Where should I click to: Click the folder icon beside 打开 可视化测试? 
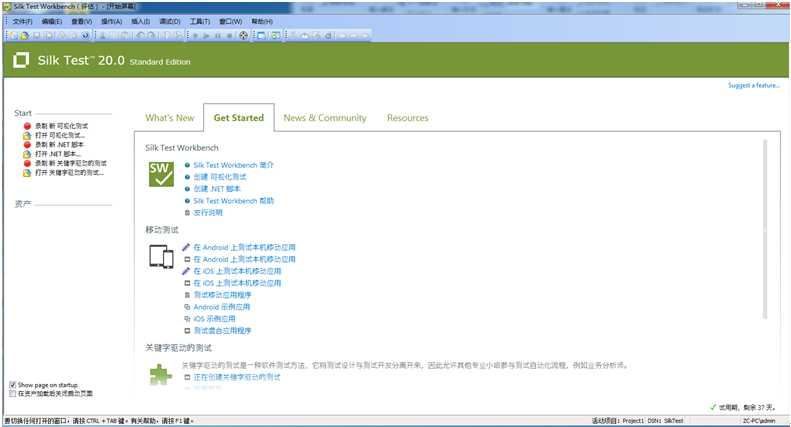pos(27,135)
